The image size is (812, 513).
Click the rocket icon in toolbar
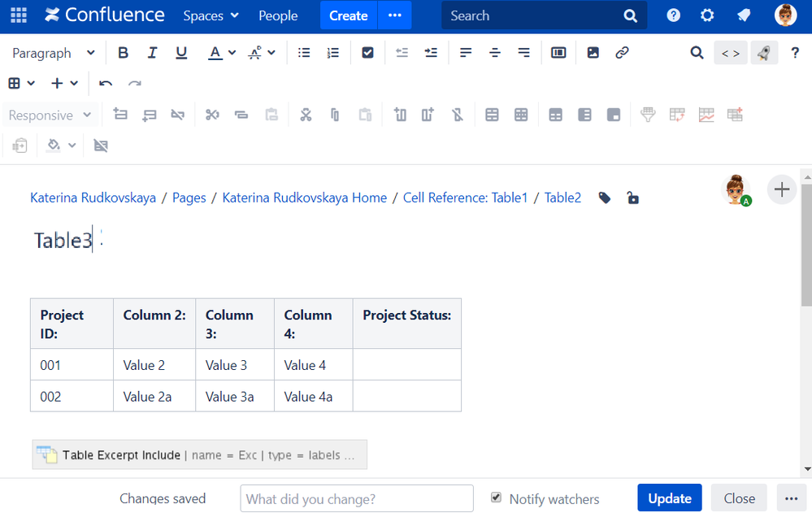click(x=764, y=53)
